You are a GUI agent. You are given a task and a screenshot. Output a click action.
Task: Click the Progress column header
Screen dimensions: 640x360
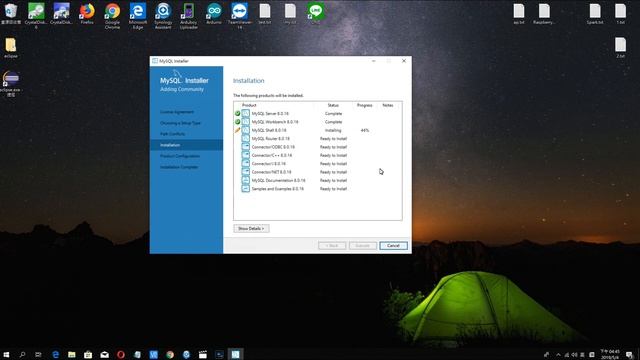(364, 105)
